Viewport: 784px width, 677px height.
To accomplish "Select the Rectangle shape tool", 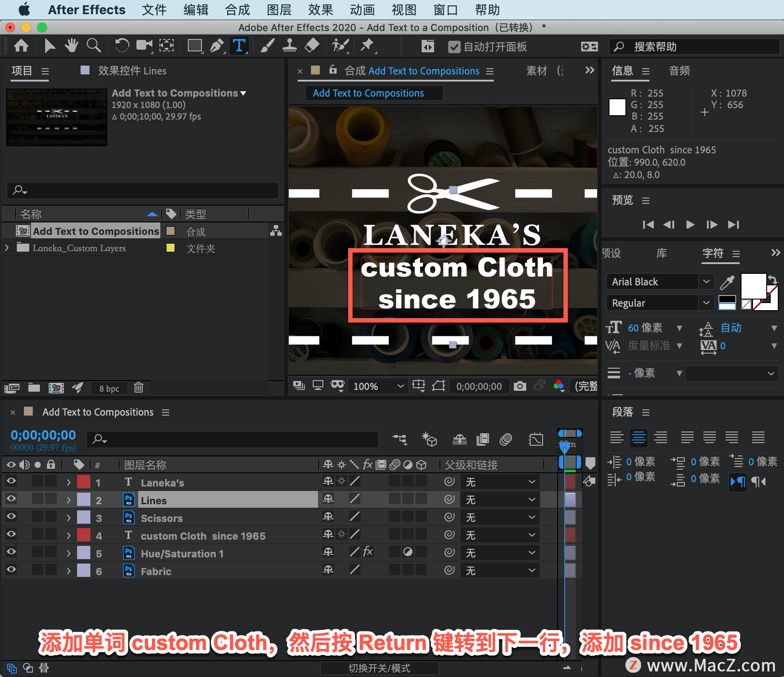I will coord(194,46).
